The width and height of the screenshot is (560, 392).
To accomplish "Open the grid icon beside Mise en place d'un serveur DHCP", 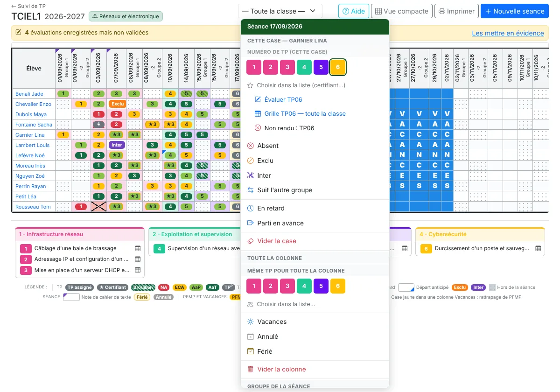I will tap(138, 270).
